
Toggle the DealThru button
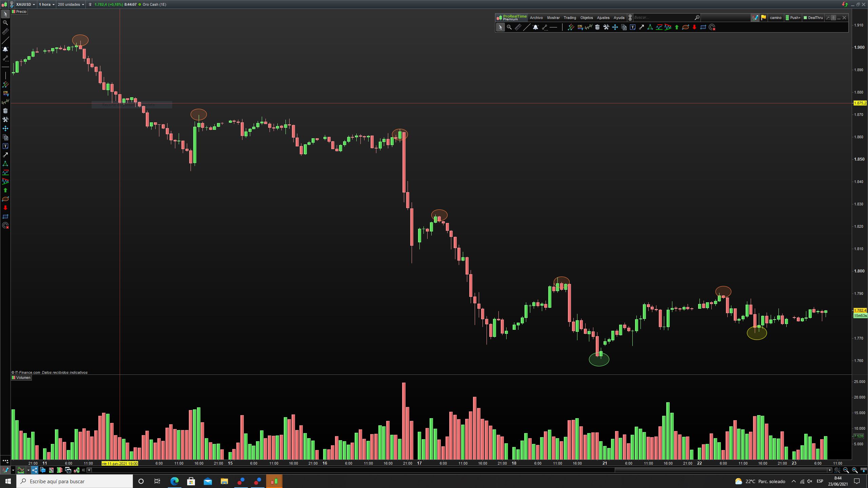click(x=813, y=18)
